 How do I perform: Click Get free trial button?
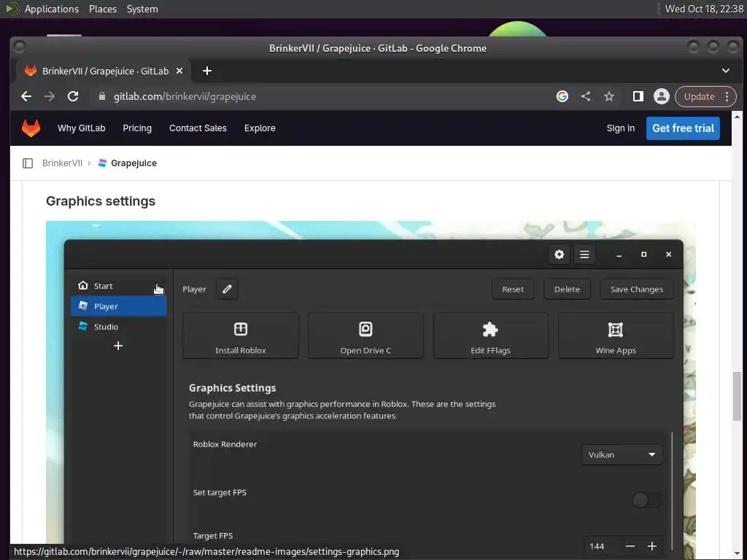click(683, 128)
